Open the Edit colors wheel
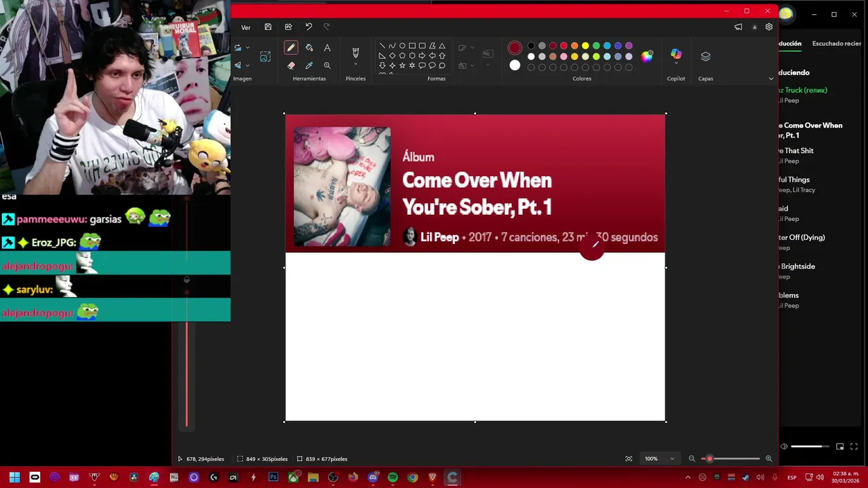 coord(647,56)
